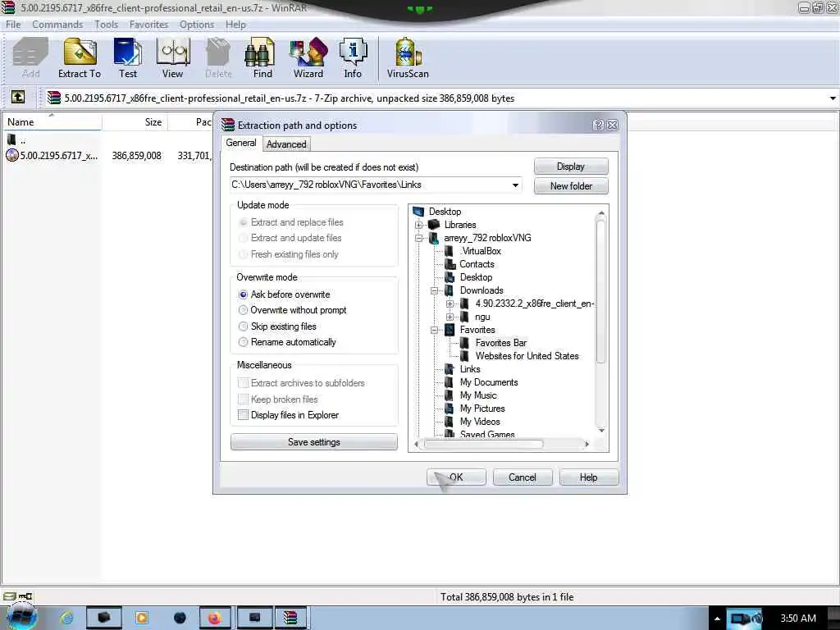This screenshot has height=630, width=840.
Task: Select Extract and update files radio
Action: click(x=243, y=238)
